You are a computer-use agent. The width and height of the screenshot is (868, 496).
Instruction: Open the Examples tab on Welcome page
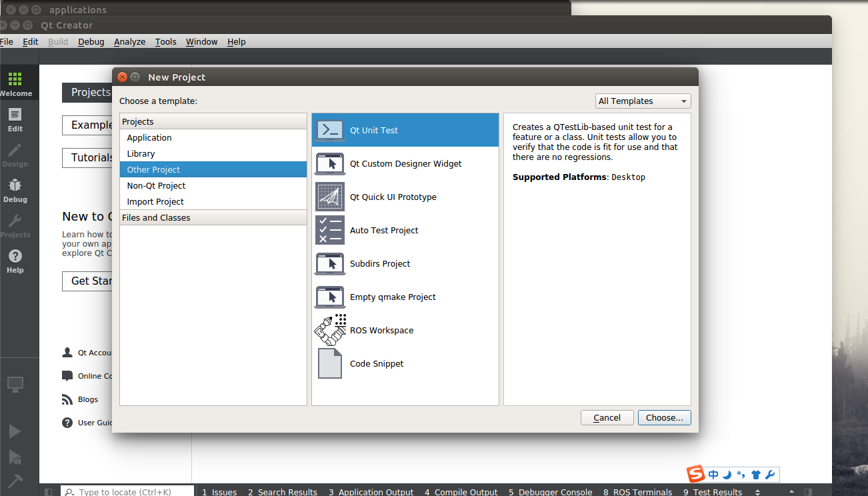coord(87,125)
